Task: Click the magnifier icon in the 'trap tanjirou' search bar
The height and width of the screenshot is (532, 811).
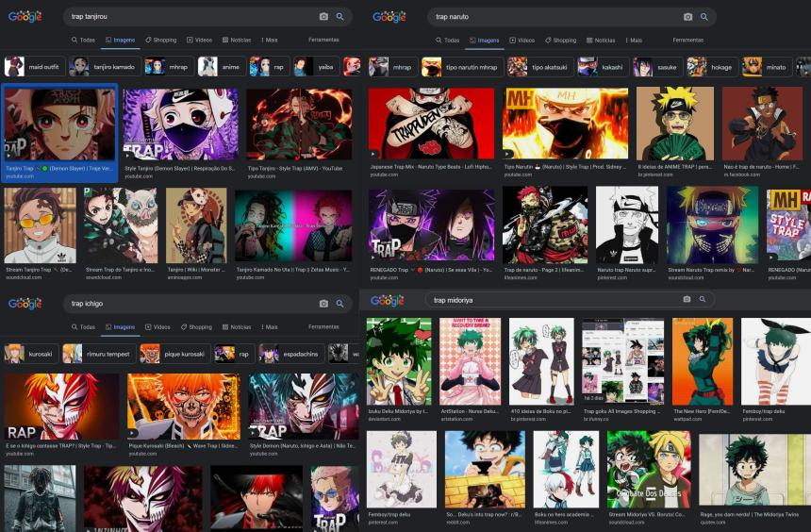Action: [339, 17]
